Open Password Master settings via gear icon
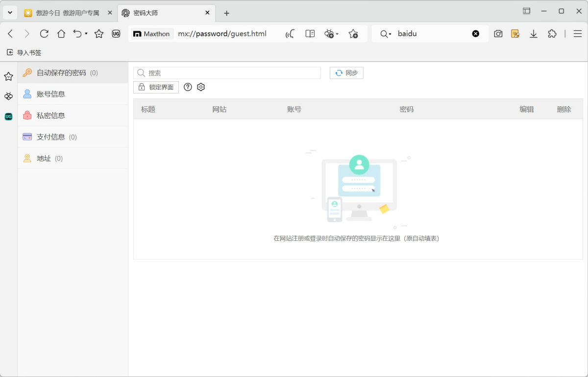Screen dimensions: 588x377 (x=201, y=87)
